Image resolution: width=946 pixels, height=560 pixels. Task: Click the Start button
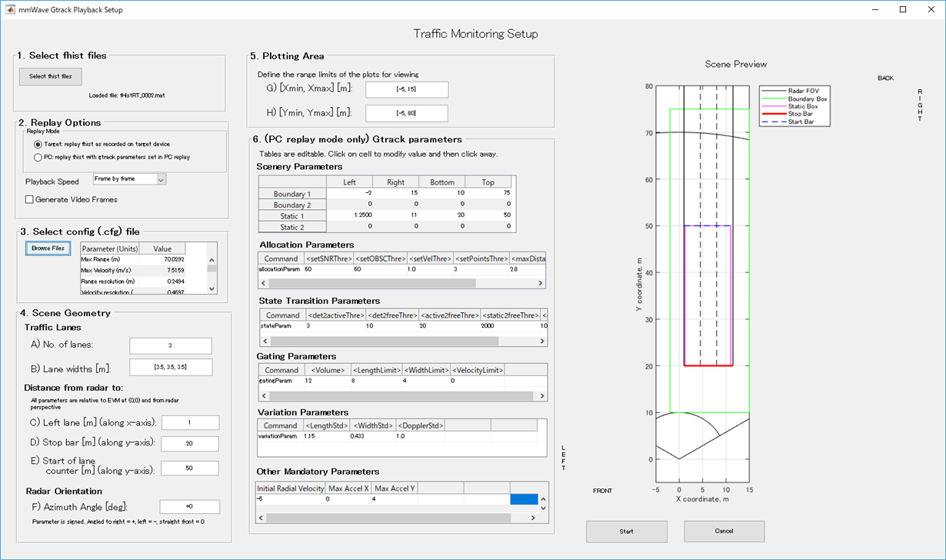point(627,531)
